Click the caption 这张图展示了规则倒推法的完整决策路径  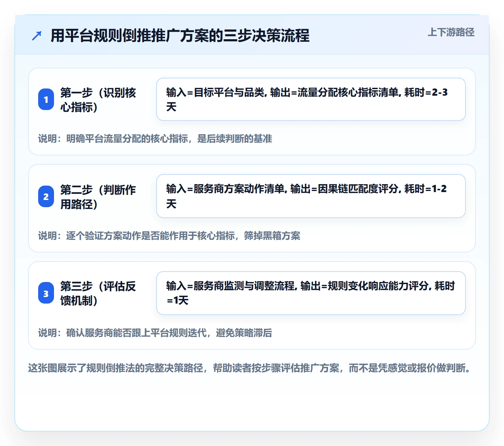[249, 368]
